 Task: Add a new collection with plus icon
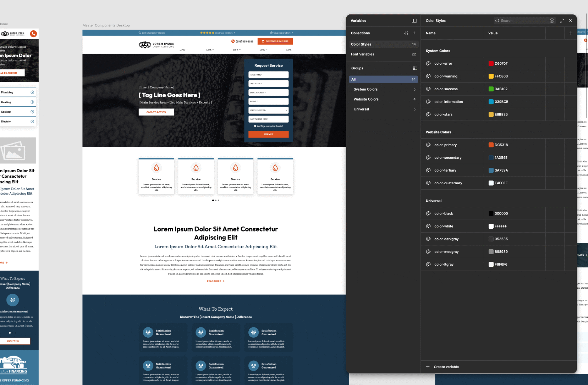(x=414, y=33)
